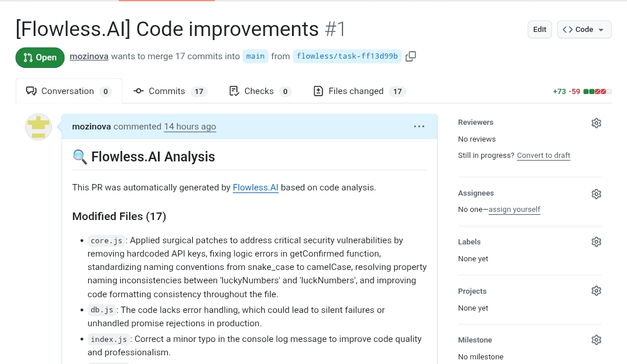627x364 pixels.
Task: Open the Reviewers settings gear
Action: click(596, 122)
